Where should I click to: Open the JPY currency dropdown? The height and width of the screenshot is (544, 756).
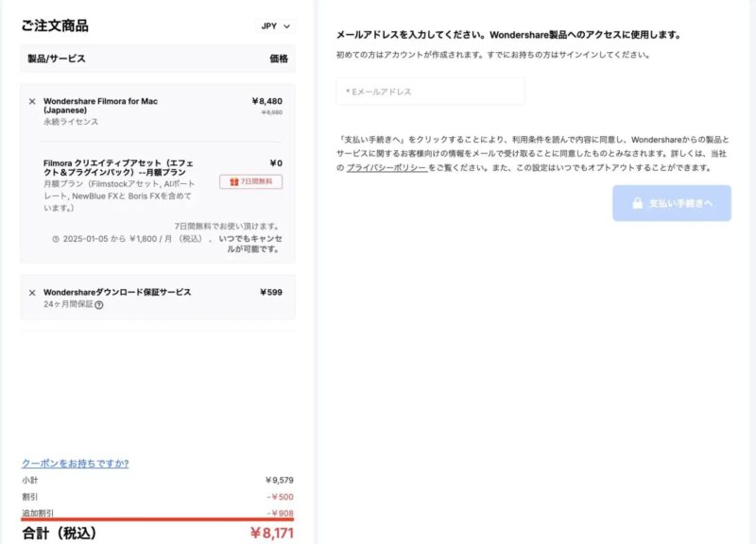[275, 26]
